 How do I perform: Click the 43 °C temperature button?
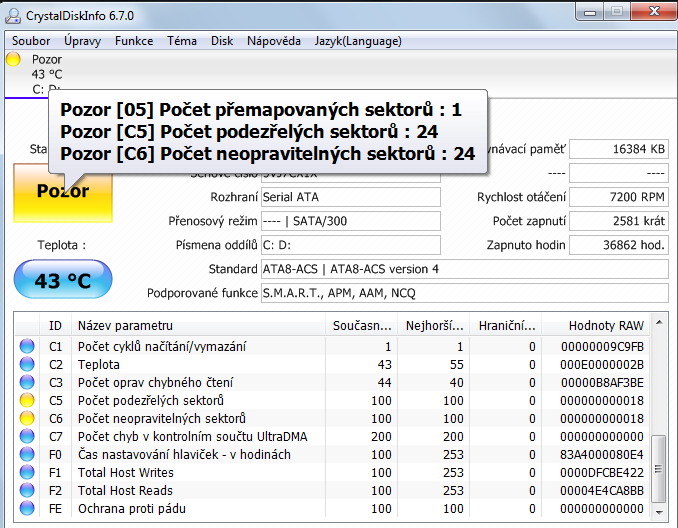click(63, 281)
